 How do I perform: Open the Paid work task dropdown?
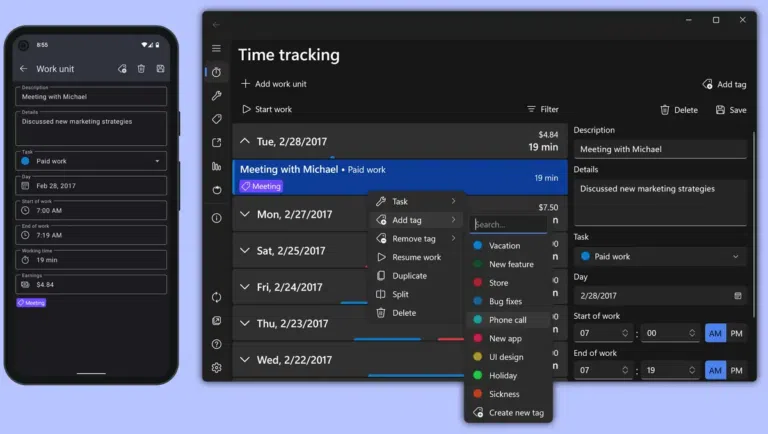click(660, 256)
